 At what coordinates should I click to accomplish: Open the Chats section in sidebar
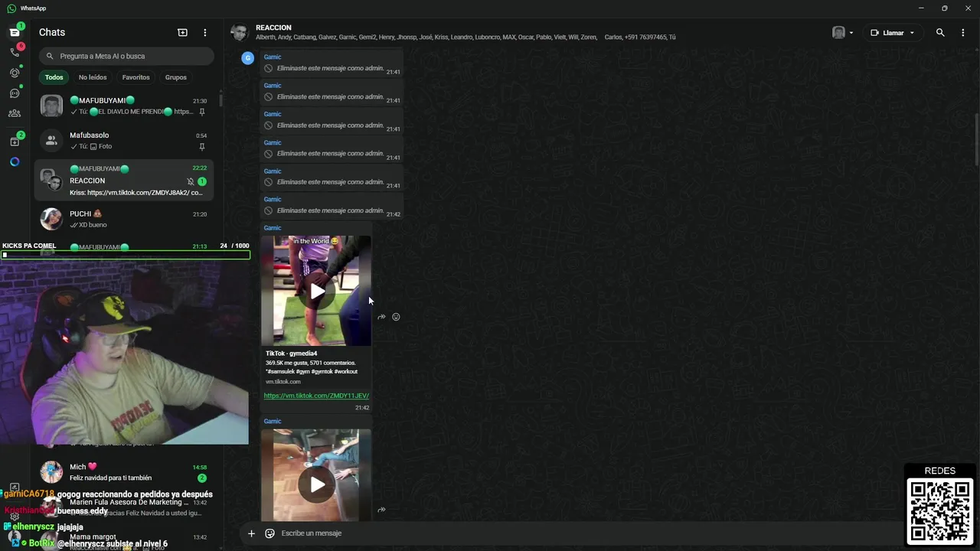(x=15, y=32)
